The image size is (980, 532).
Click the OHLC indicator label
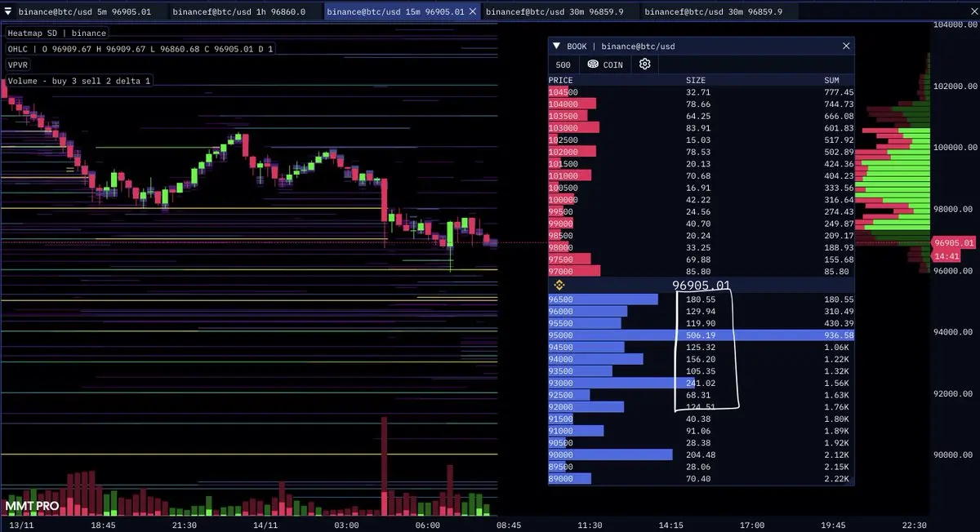point(140,49)
